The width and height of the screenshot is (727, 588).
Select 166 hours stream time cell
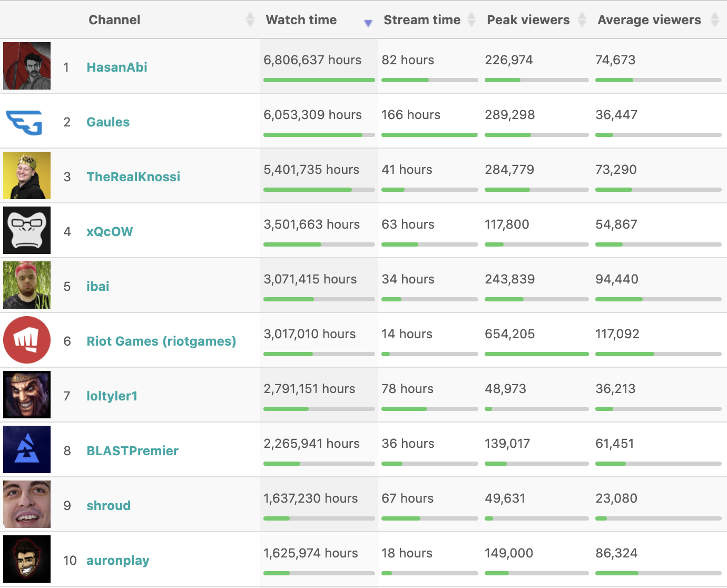411,115
